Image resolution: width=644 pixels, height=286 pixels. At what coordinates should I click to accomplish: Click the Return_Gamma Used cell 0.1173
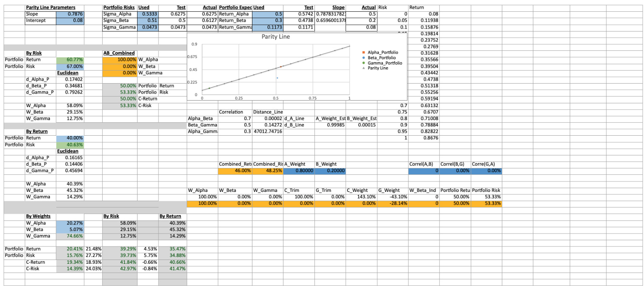coord(267,27)
